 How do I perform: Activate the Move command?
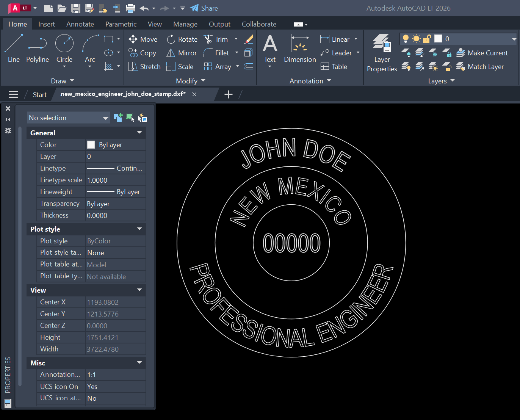point(143,39)
